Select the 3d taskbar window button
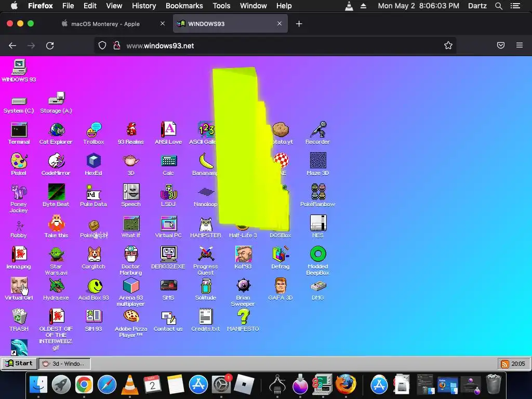The width and height of the screenshot is (532, 399). click(x=64, y=364)
